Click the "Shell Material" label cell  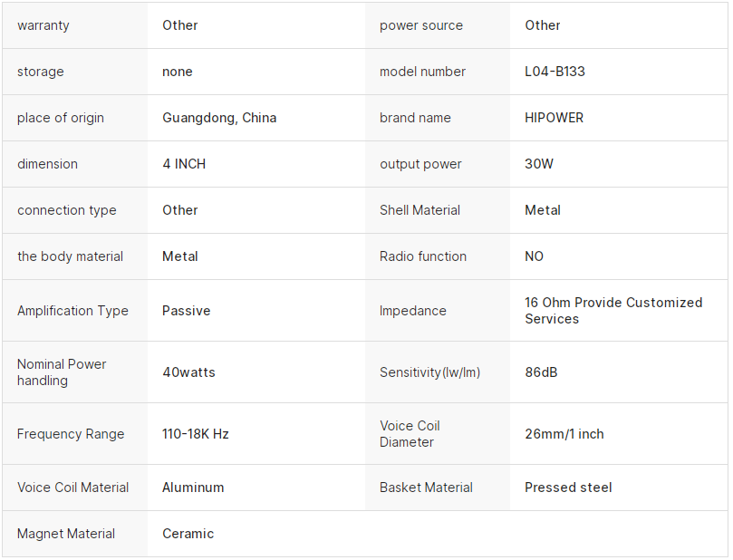point(420,210)
